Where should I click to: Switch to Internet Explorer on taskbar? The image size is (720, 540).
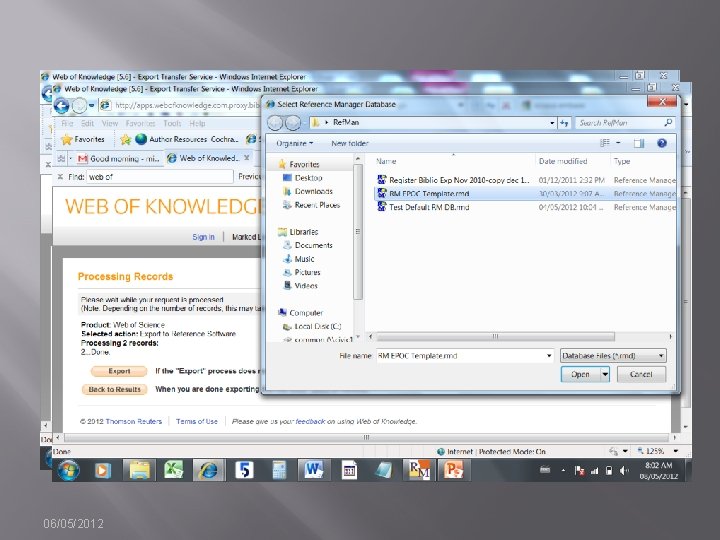(x=208, y=470)
